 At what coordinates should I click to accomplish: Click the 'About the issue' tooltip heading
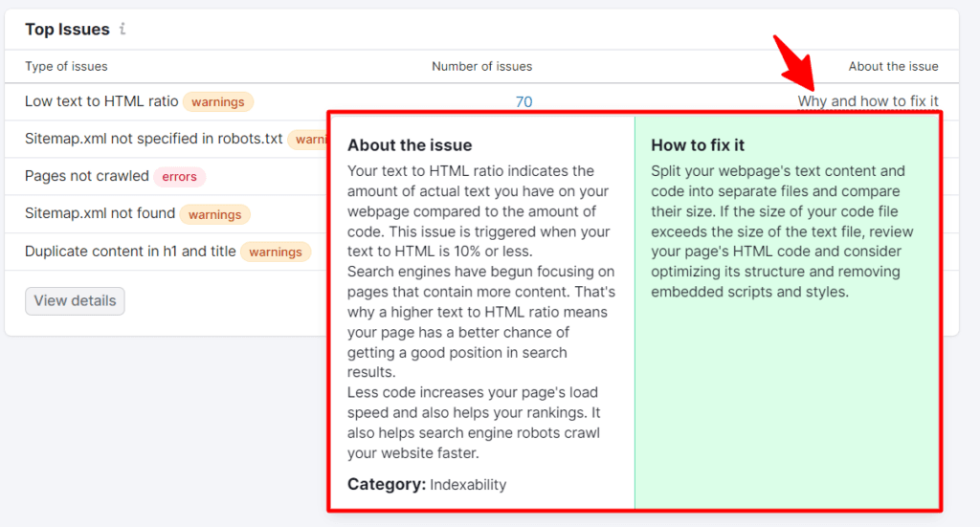click(x=410, y=144)
